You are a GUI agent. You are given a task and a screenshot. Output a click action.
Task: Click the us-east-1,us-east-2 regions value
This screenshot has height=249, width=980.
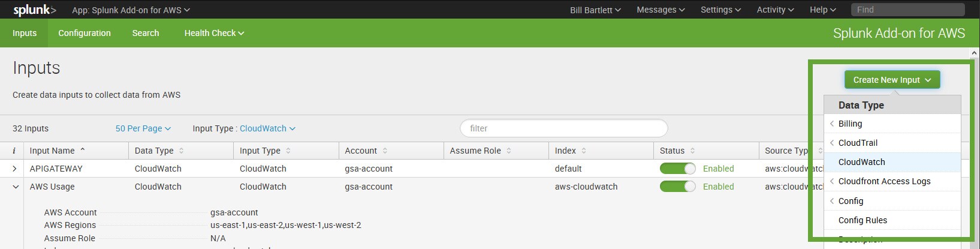click(285, 225)
